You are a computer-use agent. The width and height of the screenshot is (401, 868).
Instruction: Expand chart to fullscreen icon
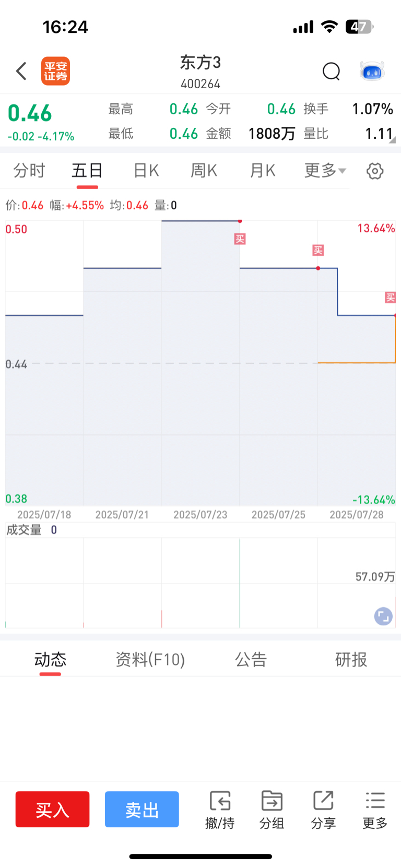[x=383, y=616]
